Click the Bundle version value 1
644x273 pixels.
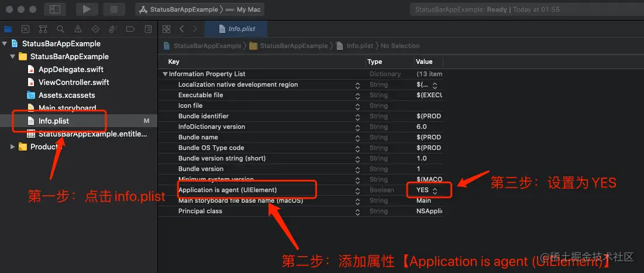[418, 169]
